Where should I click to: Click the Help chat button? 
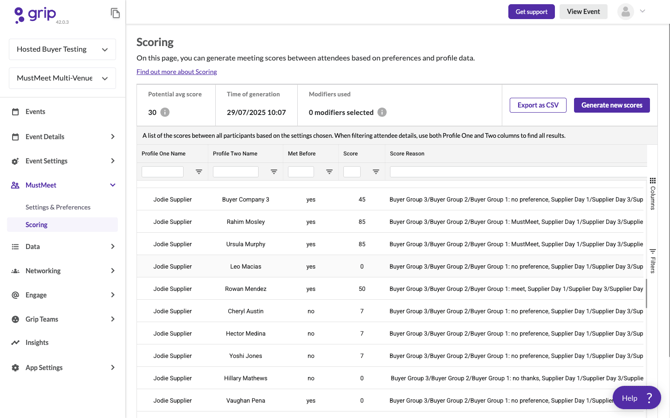tap(637, 398)
